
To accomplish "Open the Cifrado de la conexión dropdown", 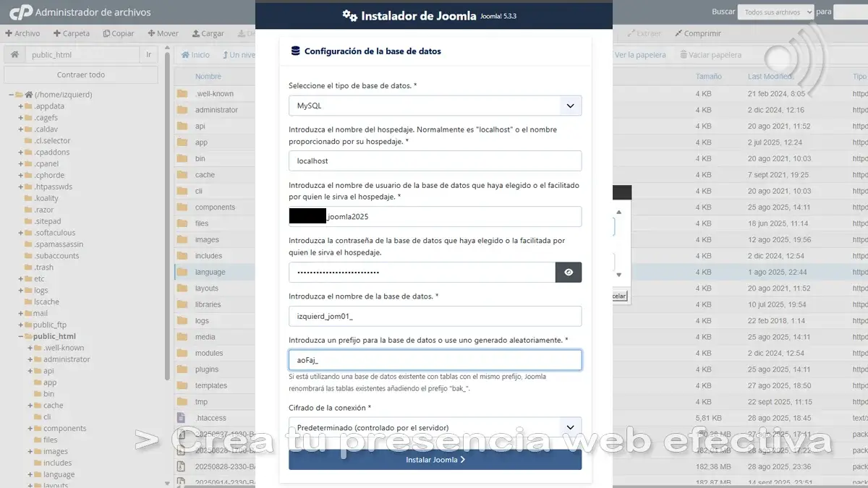I will point(435,427).
